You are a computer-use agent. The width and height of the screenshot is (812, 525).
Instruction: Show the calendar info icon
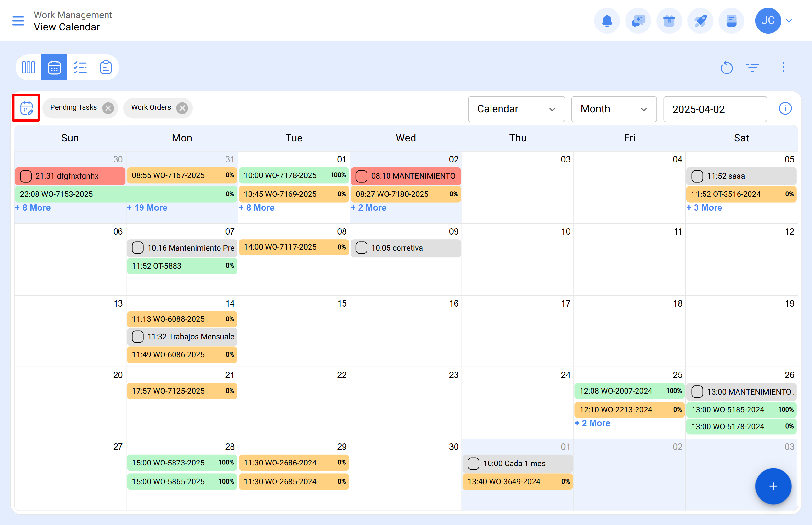point(785,108)
